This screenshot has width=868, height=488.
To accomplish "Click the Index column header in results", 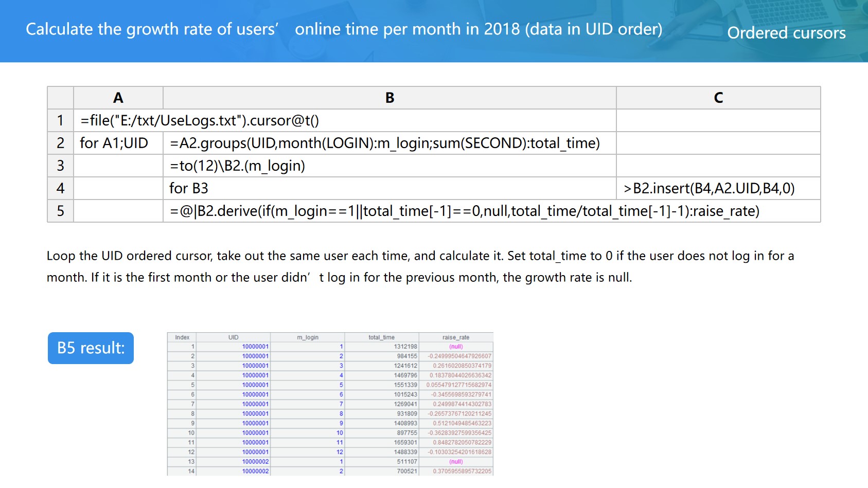I will 182,337.
